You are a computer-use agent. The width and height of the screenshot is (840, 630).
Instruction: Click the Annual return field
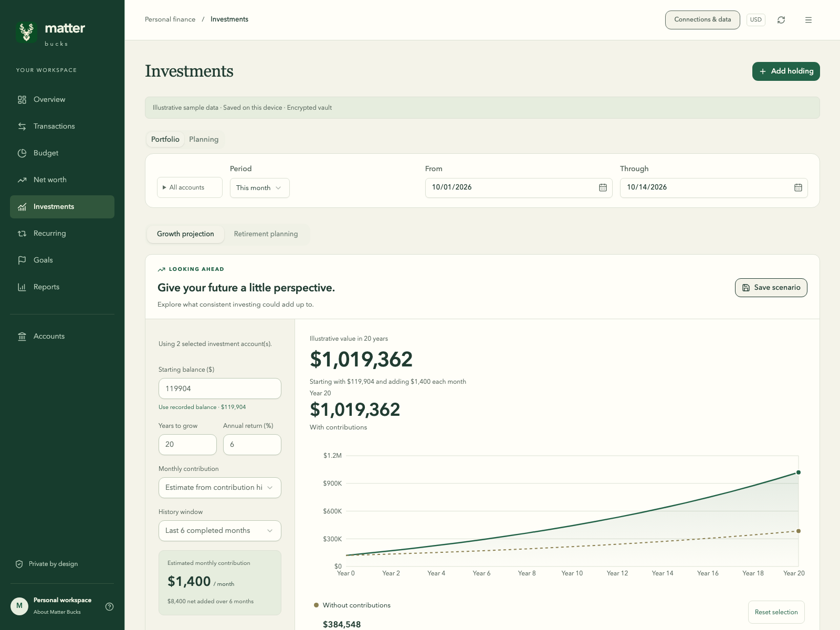pos(252,445)
